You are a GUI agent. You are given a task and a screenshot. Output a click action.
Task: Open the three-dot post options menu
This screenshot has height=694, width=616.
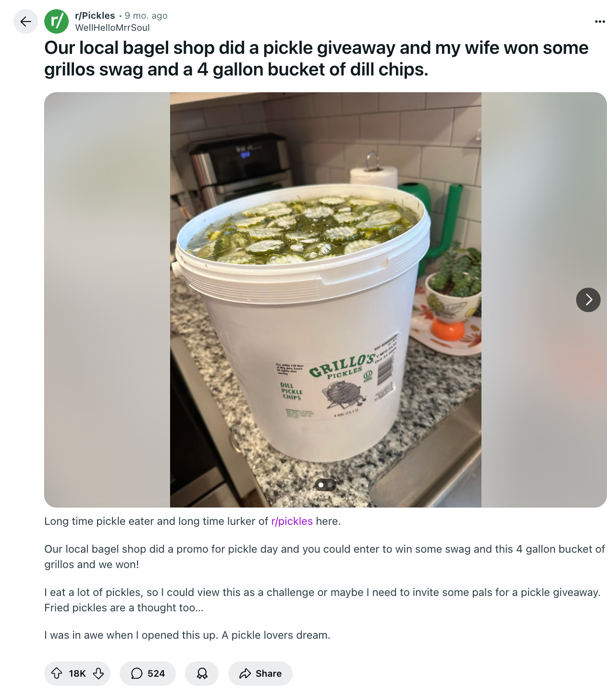tap(600, 22)
